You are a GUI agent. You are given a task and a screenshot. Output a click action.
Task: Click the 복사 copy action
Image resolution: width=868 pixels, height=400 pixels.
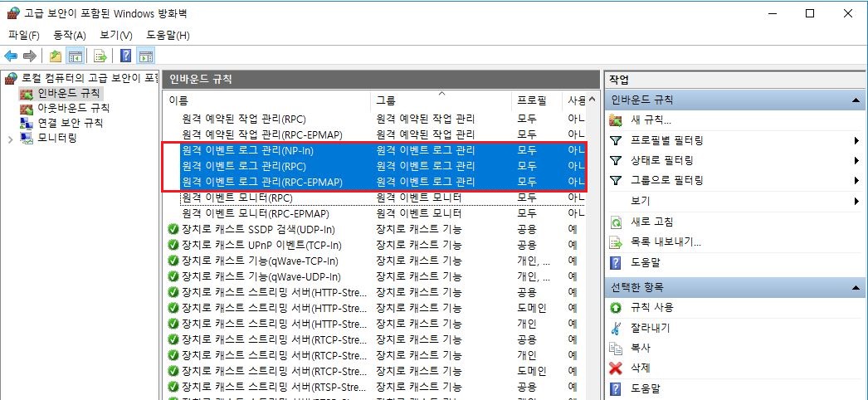(641, 348)
